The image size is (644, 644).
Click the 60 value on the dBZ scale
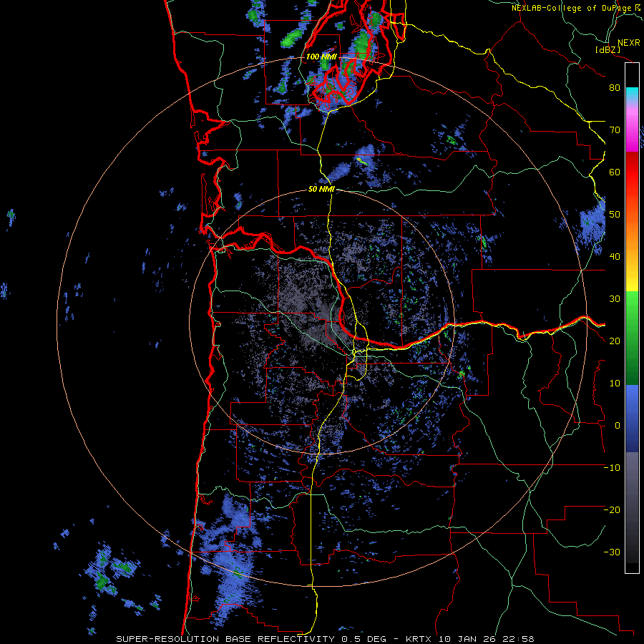point(615,172)
